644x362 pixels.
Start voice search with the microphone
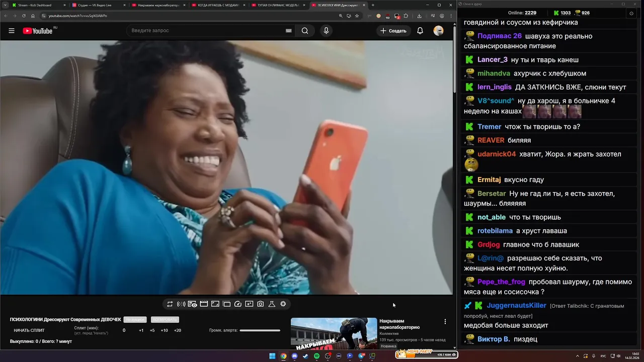[x=326, y=31]
